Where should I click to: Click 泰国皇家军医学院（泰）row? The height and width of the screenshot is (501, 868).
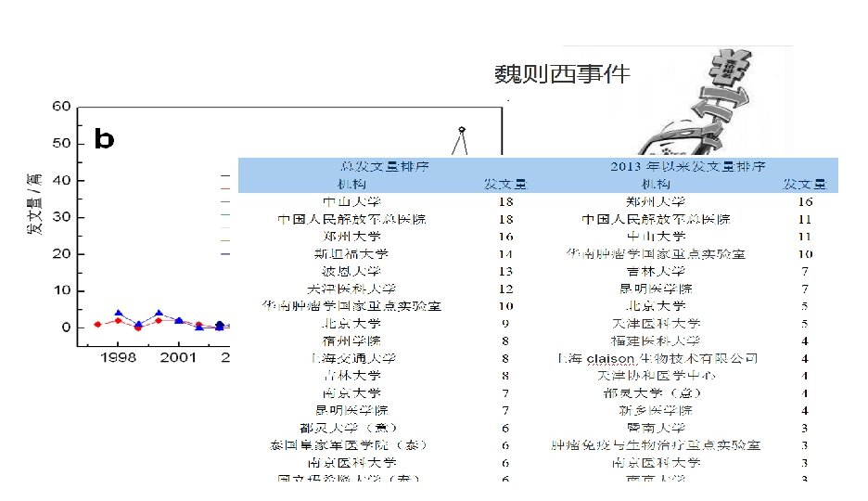(348, 445)
